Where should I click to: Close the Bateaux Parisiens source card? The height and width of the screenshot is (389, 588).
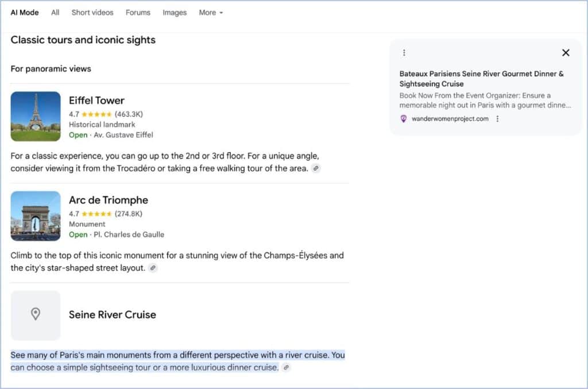click(566, 53)
